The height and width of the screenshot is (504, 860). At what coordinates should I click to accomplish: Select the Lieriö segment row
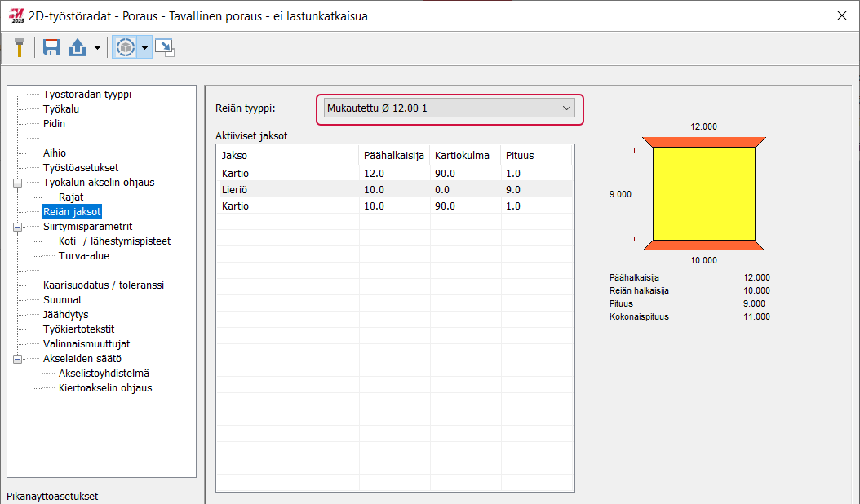(395, 190)
